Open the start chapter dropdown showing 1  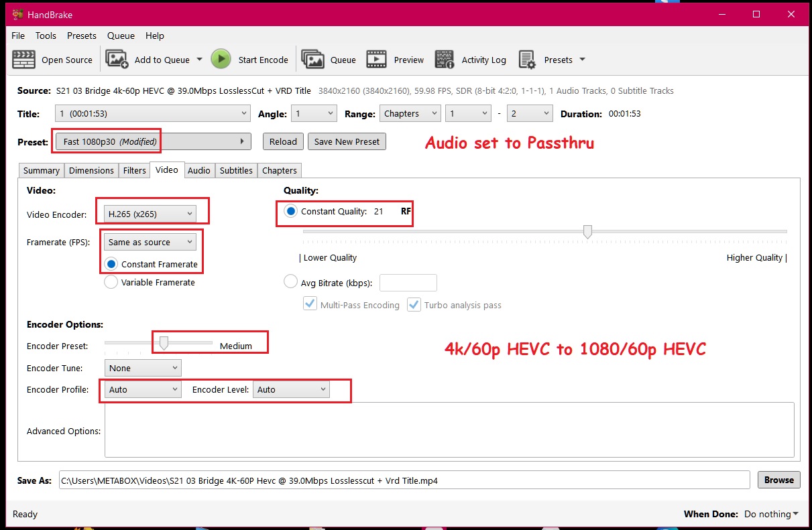pos(468,114)
